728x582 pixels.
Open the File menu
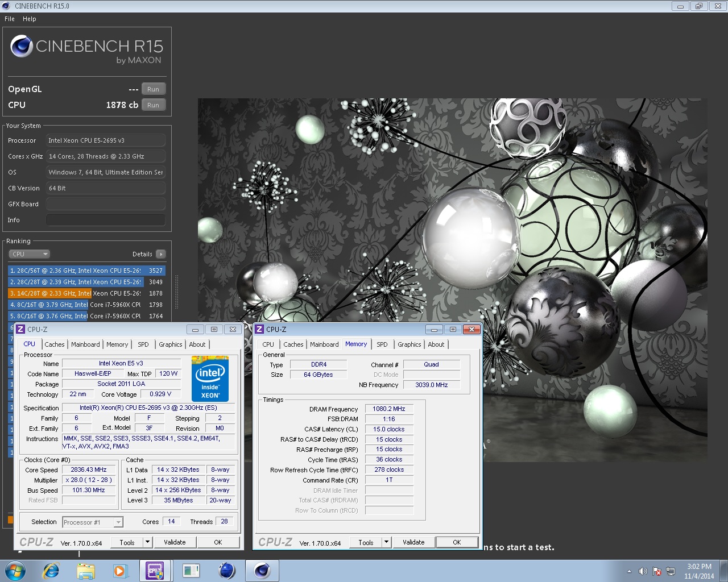(10, 19)
